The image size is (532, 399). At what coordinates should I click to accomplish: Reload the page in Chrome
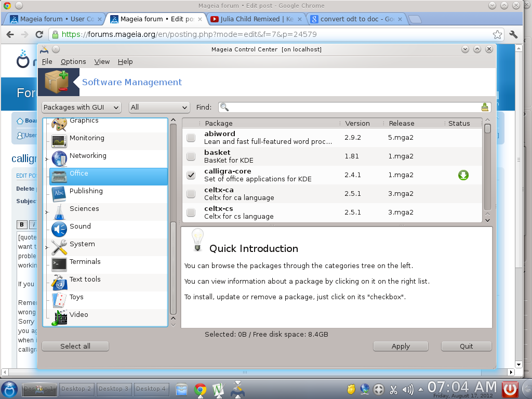(x=39, y=34)
